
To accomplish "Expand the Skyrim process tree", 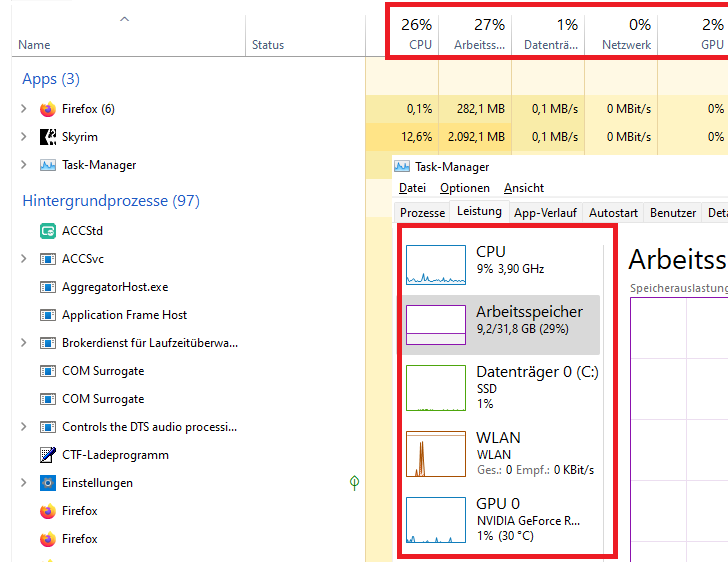I will 24,137.
